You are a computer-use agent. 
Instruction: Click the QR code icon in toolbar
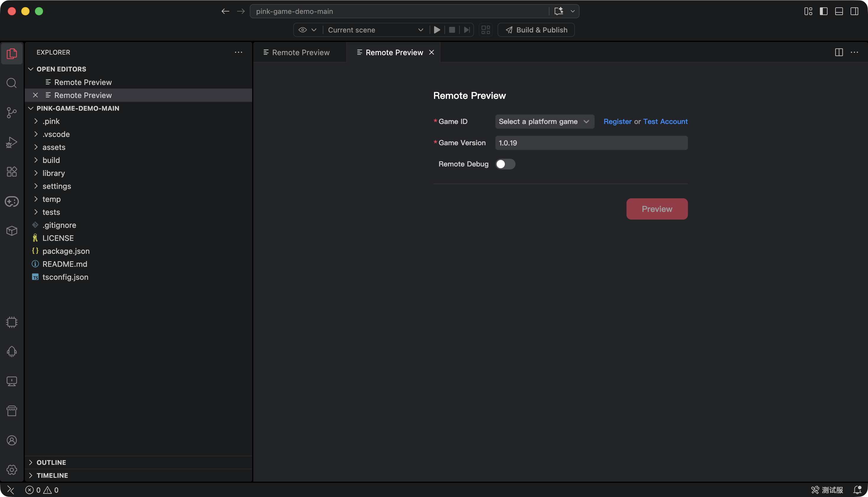(486, 30)
